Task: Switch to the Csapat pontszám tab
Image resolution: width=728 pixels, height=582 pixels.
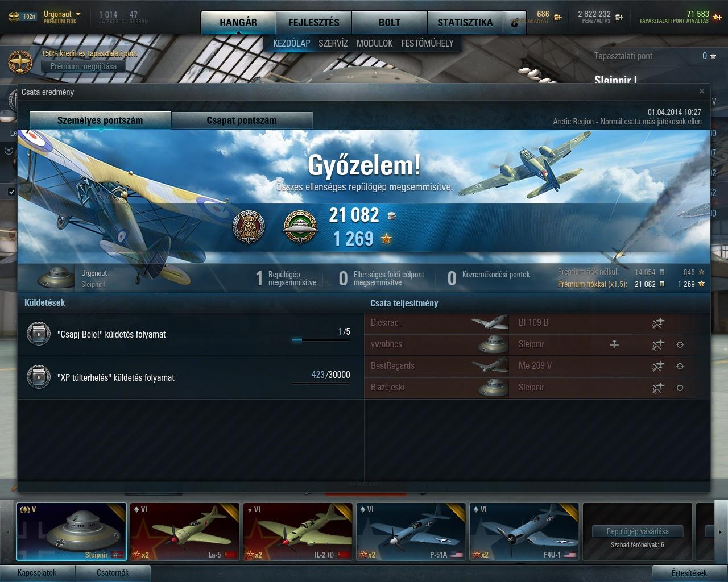Action: 242,120
